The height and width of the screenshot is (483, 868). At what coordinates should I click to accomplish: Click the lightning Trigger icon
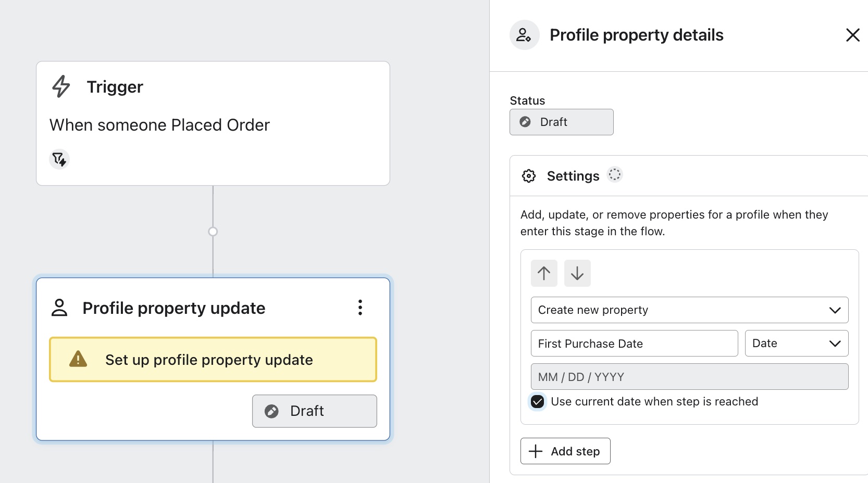click(60, 87)
